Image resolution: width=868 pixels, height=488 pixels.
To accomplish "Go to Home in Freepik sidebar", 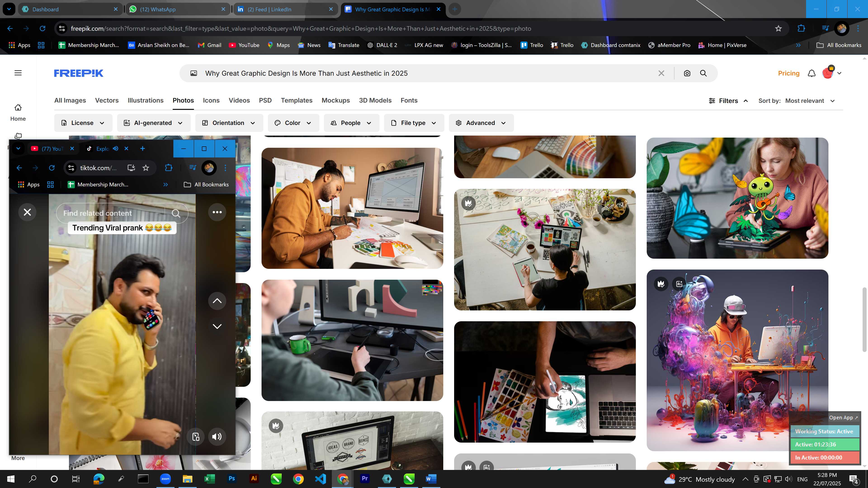I will click(x=18, y=112).
